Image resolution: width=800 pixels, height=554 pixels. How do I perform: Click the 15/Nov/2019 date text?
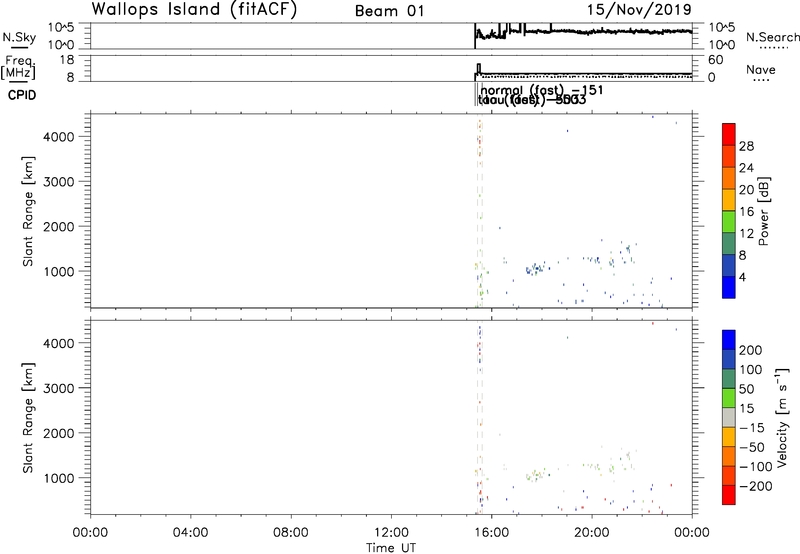639,10
